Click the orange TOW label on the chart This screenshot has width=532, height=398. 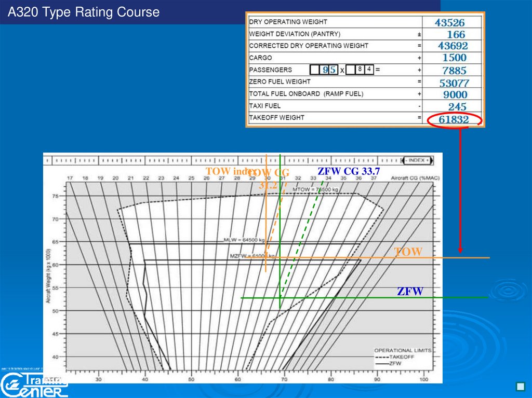408,252
